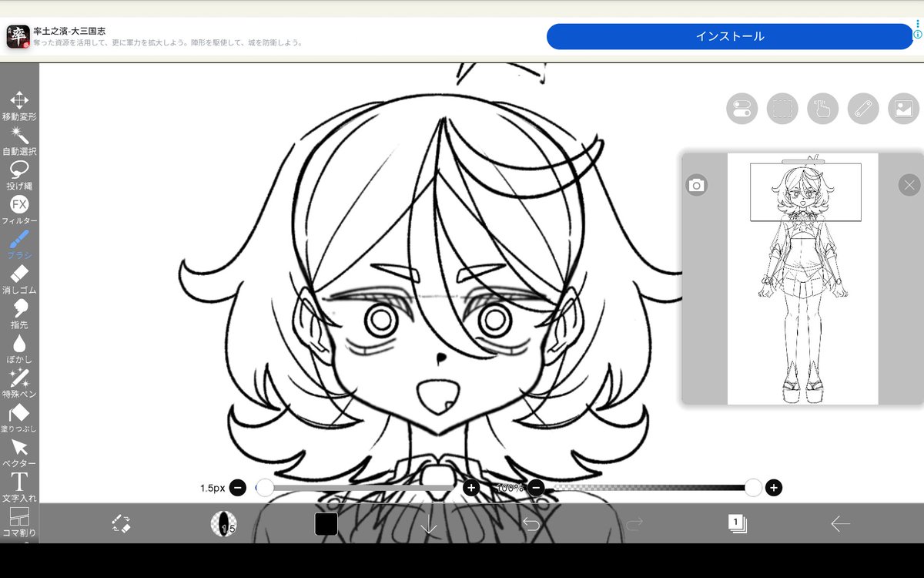
Task: Open the Layers panel
Action: point(737,523)
